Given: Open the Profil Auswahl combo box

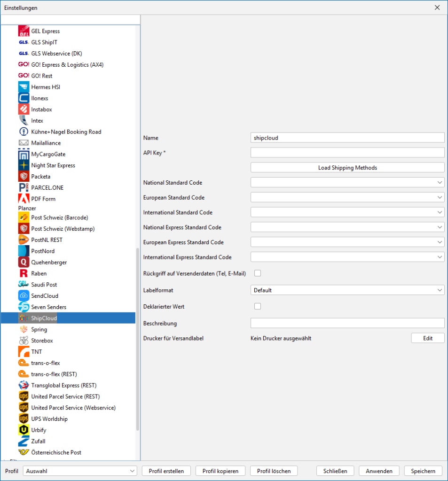Looking at the screenshot, I should point(80,471).
